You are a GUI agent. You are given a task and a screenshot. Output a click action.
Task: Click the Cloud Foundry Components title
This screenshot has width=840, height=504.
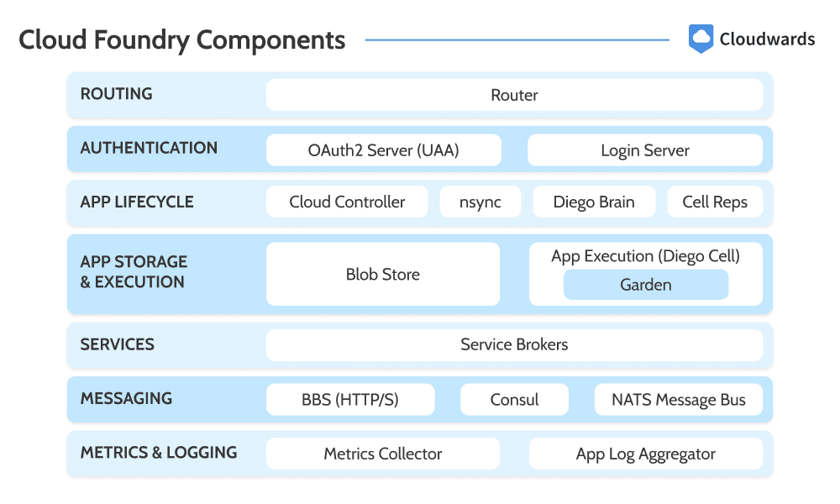(x=182, y=40)
